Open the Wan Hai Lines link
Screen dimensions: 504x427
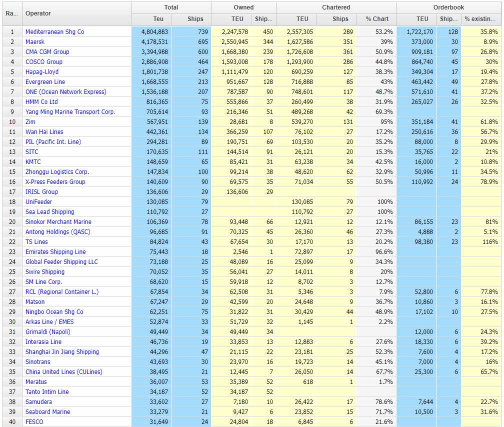[x=44, y=131]
